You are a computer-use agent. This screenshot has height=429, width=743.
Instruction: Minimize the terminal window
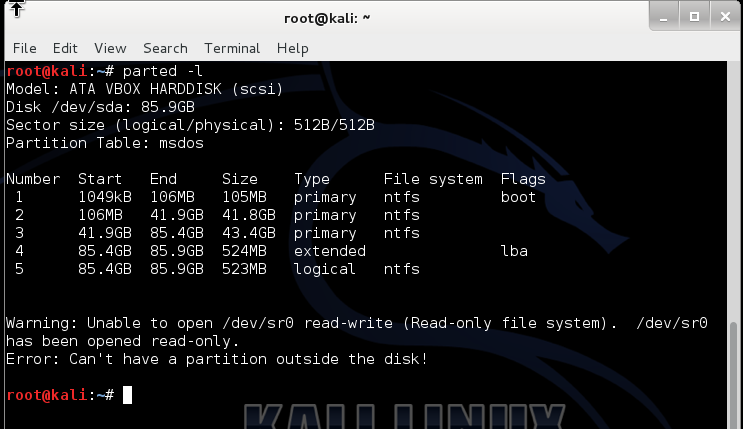(663, 17)
